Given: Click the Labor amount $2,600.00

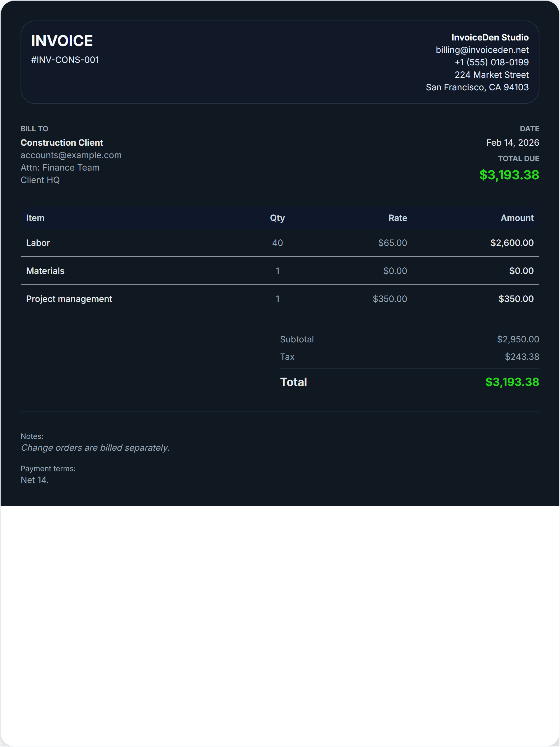Looking at the screenshot, I should (x=511, y=243).
